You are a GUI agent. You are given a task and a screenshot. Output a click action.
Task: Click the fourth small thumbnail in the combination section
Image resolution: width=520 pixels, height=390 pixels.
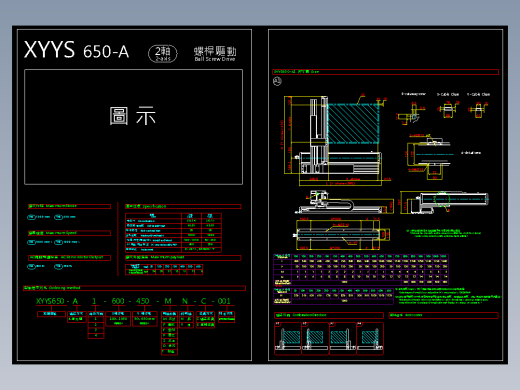point(370,338)
